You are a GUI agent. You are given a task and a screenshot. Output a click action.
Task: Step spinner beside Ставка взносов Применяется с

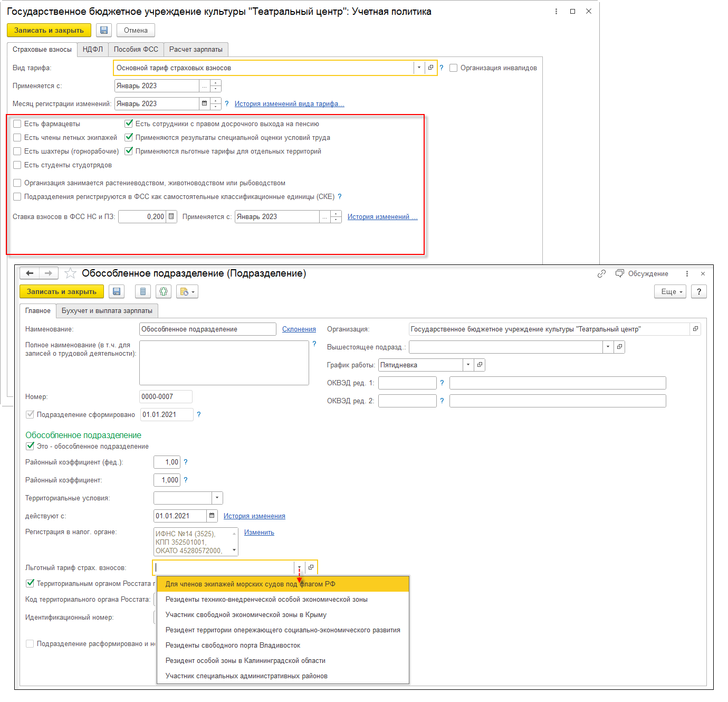point(336,216)
